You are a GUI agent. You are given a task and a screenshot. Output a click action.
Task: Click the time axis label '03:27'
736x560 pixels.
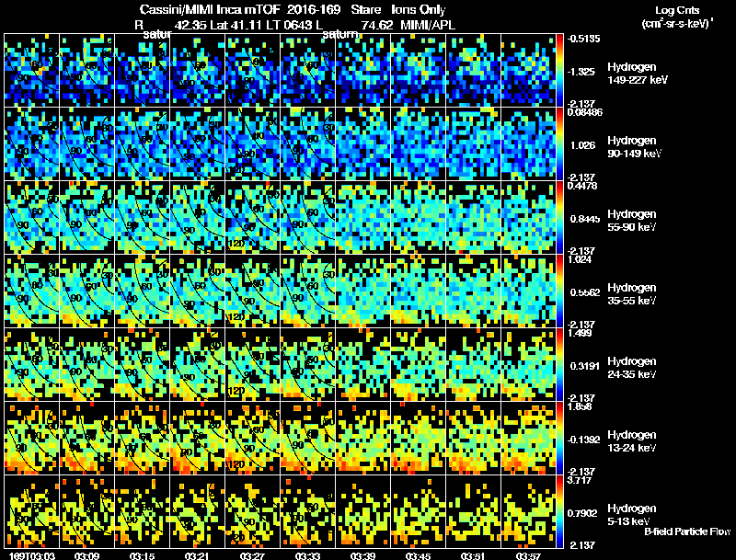pos(252,555)
